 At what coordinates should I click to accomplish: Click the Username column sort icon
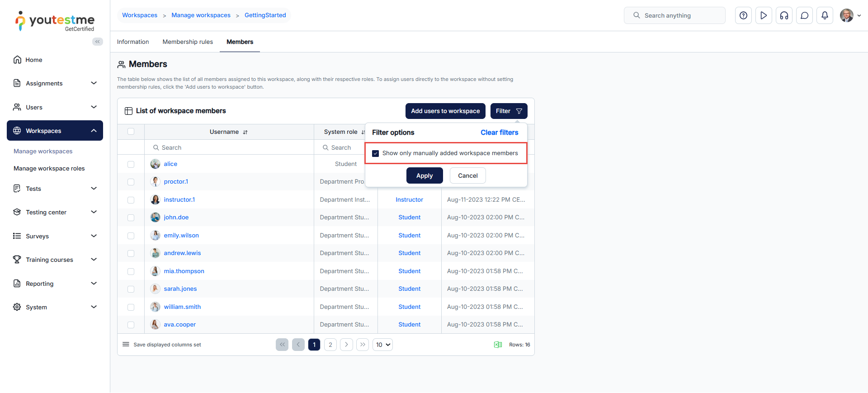(x=245, y=133)
